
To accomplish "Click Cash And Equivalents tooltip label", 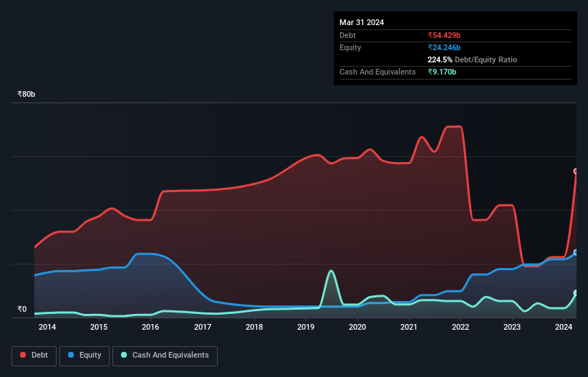I will tap(377, 72).
